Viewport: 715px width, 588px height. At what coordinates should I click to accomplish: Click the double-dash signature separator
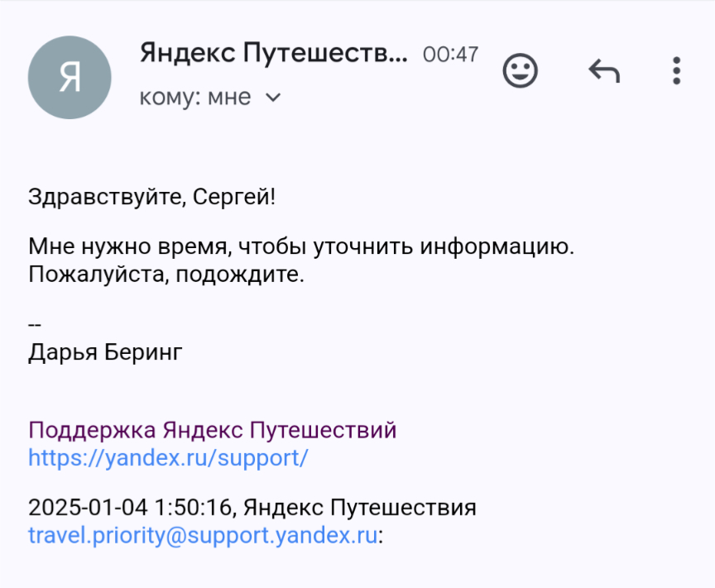pos(35,325)
